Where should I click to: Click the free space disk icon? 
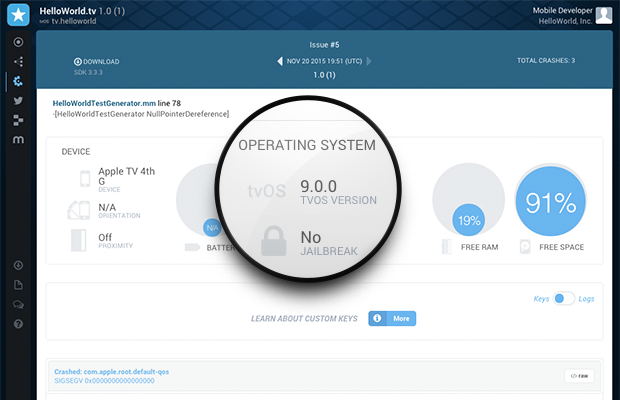[525, 247]
